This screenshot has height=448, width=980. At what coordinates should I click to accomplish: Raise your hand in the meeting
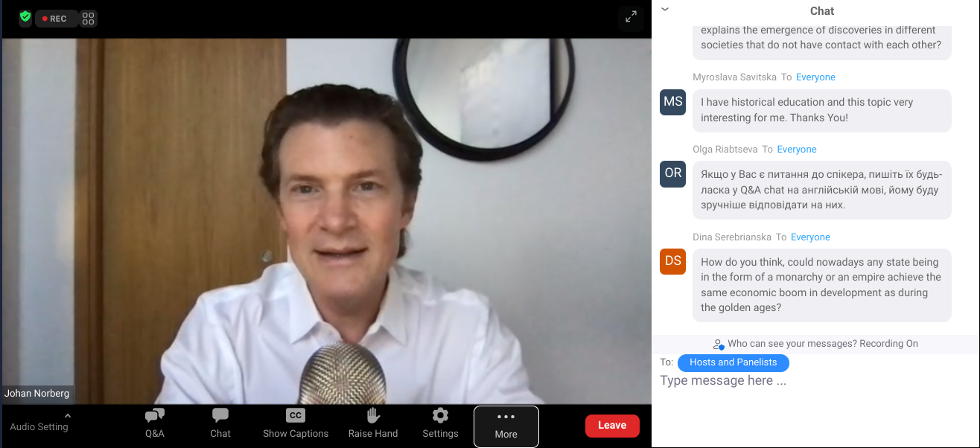[373, 423]
